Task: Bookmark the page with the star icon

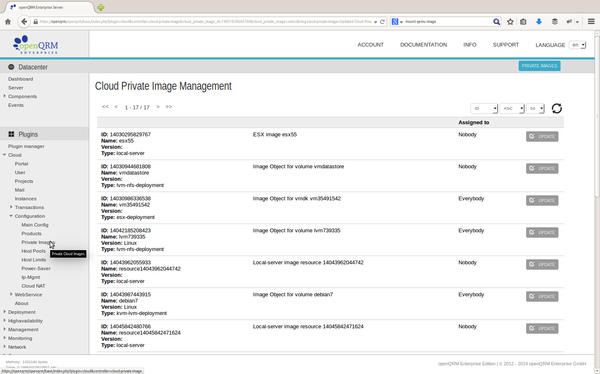Action: pyautogui.click(x=510, y=22)
